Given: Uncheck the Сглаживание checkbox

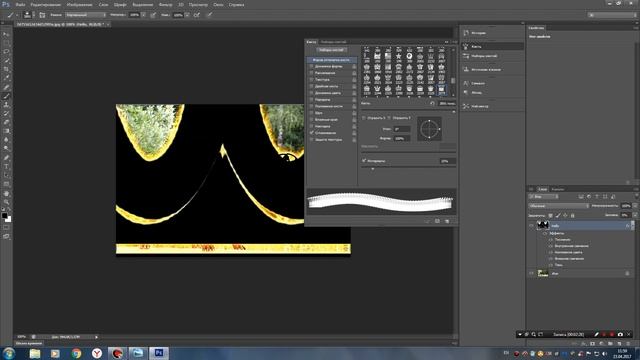Looking at the screenshot, I should point(311,133).
